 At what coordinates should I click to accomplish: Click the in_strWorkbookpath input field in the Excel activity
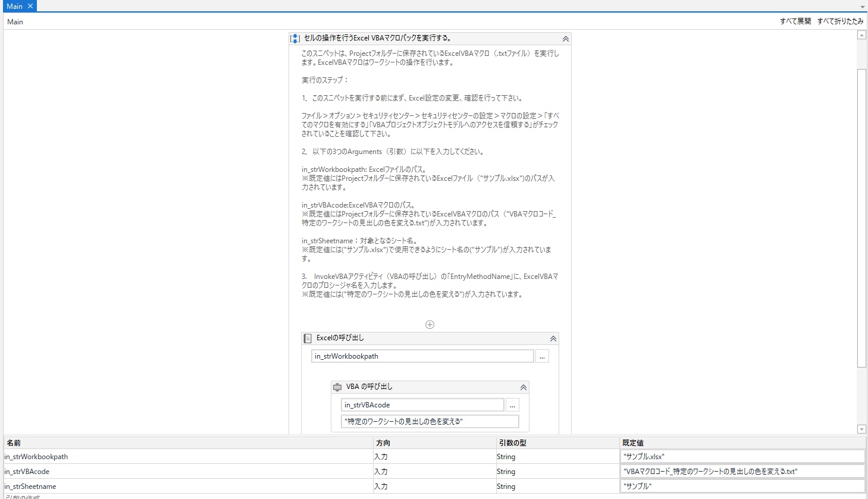click(x=422, y=356)
